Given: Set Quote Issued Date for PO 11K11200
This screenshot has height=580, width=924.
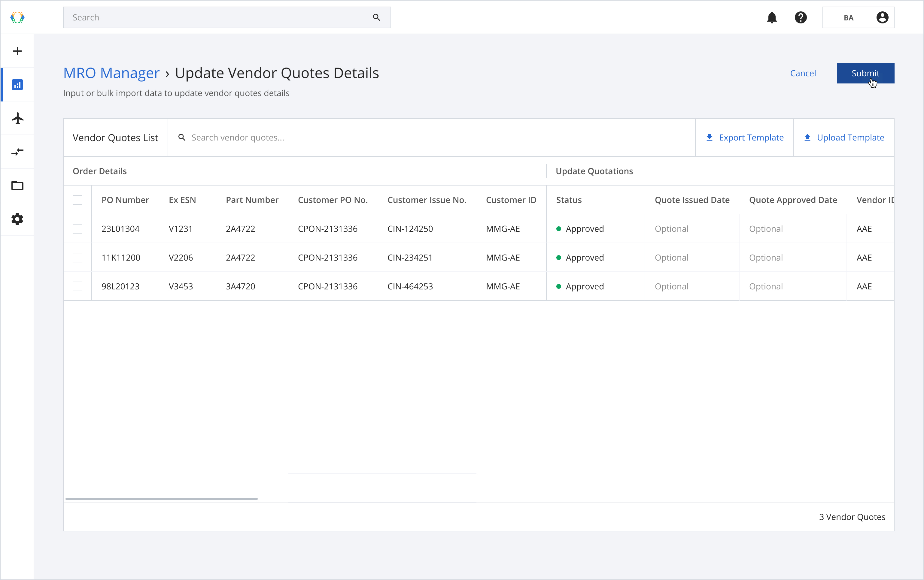Looking at the screenshot, I should click(x=692, y=257).
